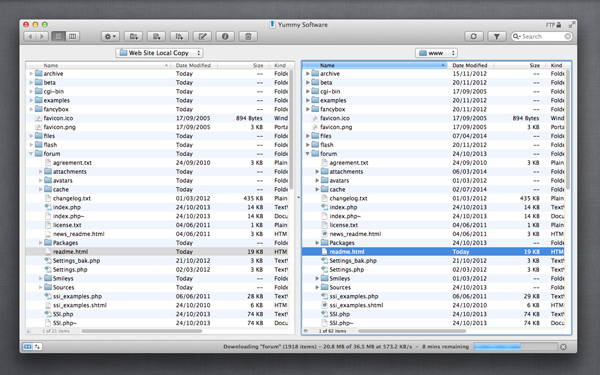Click the duplicate/copy files toolbar icon
The image size is (600, 375).
point(179,36)
